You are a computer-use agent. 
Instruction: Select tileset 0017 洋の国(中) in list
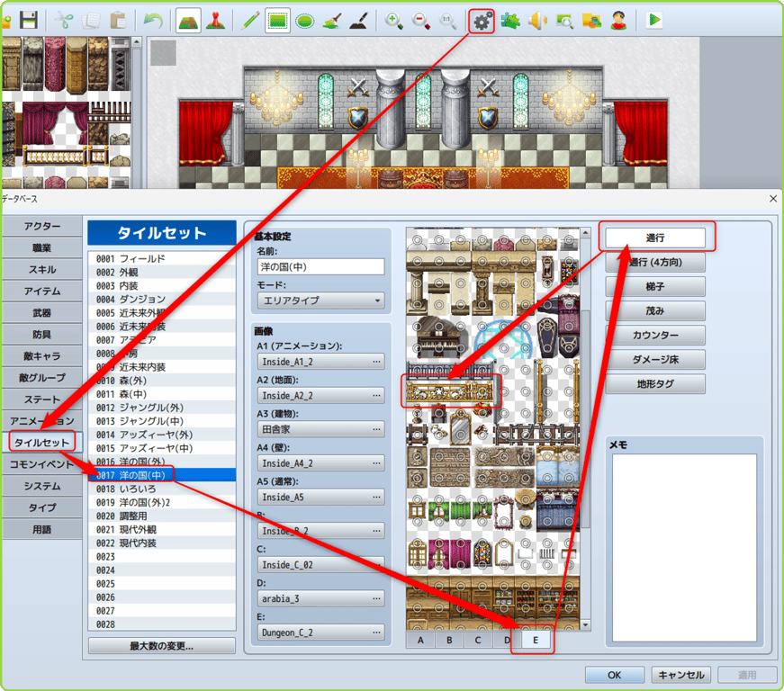(161, 475)
